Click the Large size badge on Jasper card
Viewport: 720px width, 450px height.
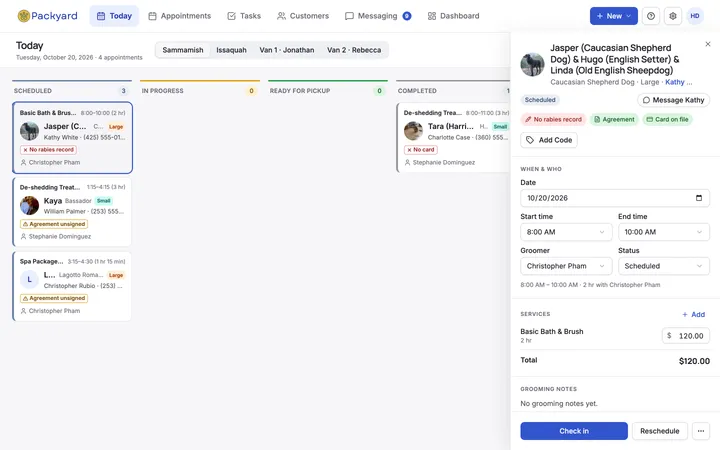(x=116, y=127)
